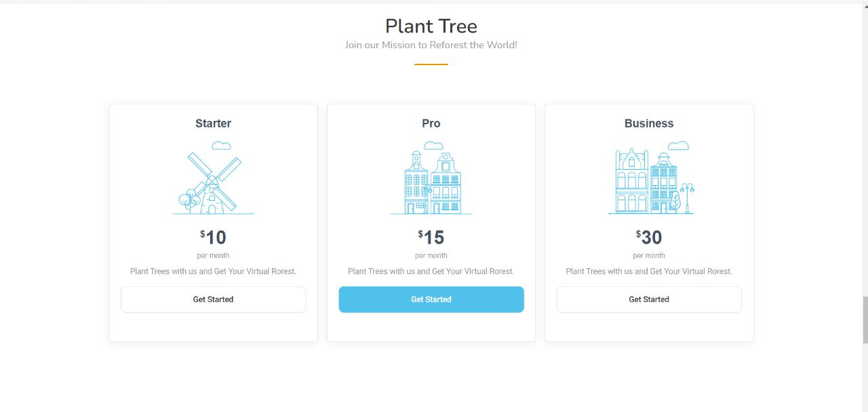The image size is (868, 412).
Task: Click the cloud above the Business buildings
Action: pos(678,145)
